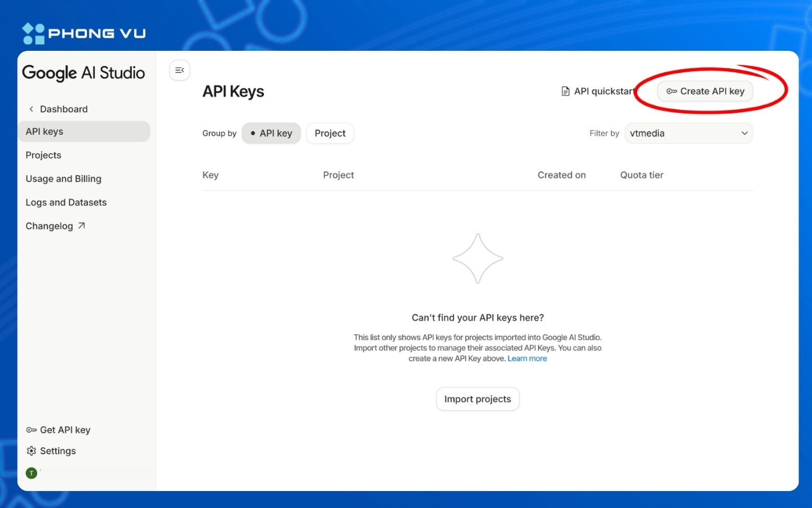Click the Create API key button
The width and height of the screenshot is (812, 508).
click(705, 91)
